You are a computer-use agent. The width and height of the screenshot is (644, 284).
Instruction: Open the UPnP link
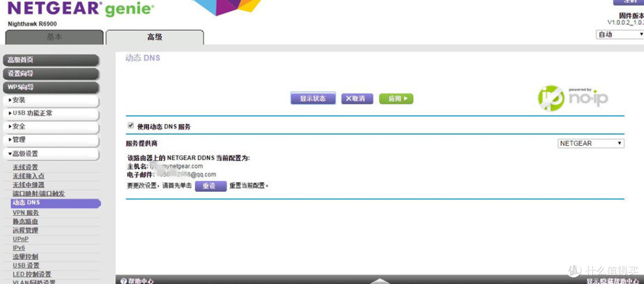pyautogui.click(x=20, y=239)
